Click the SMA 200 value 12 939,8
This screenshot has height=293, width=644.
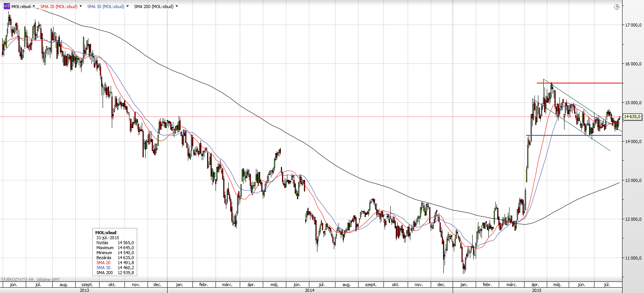tap(126, 273)
